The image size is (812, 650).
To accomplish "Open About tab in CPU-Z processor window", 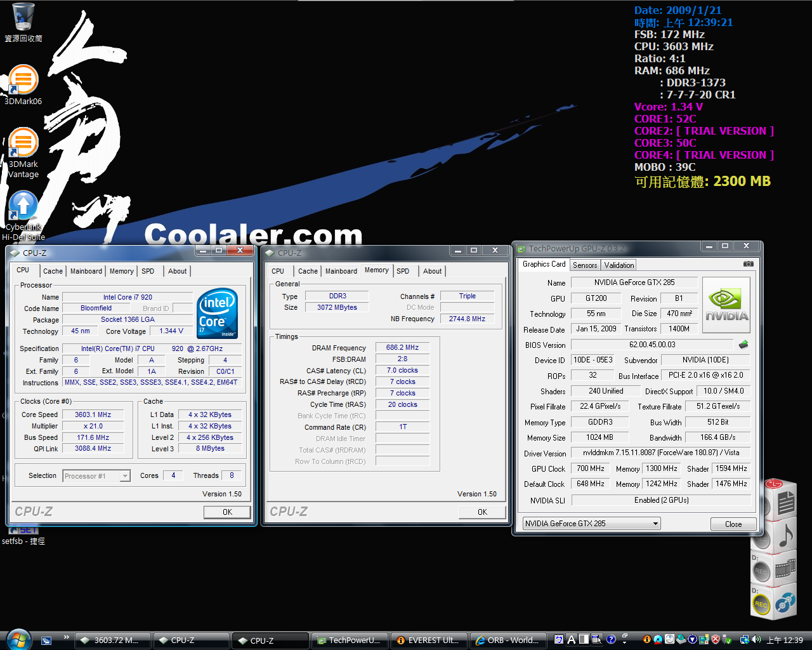I will pos(178,271).
